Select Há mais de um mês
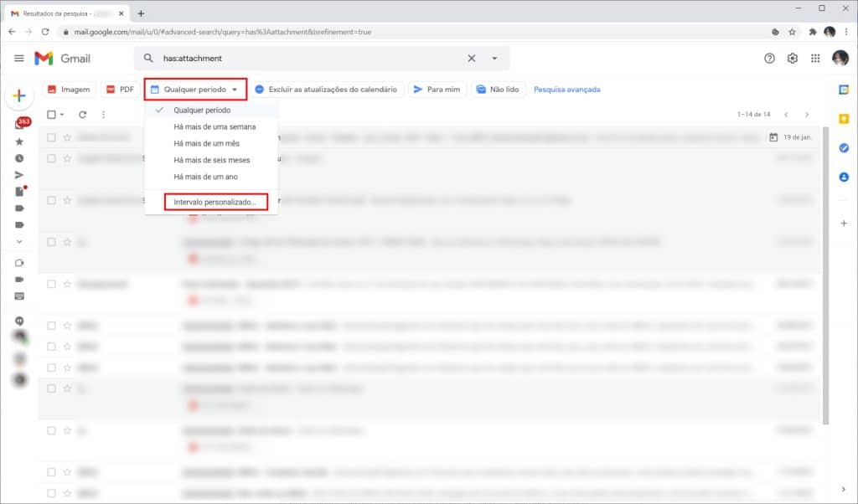 click(x=211, y=143)
